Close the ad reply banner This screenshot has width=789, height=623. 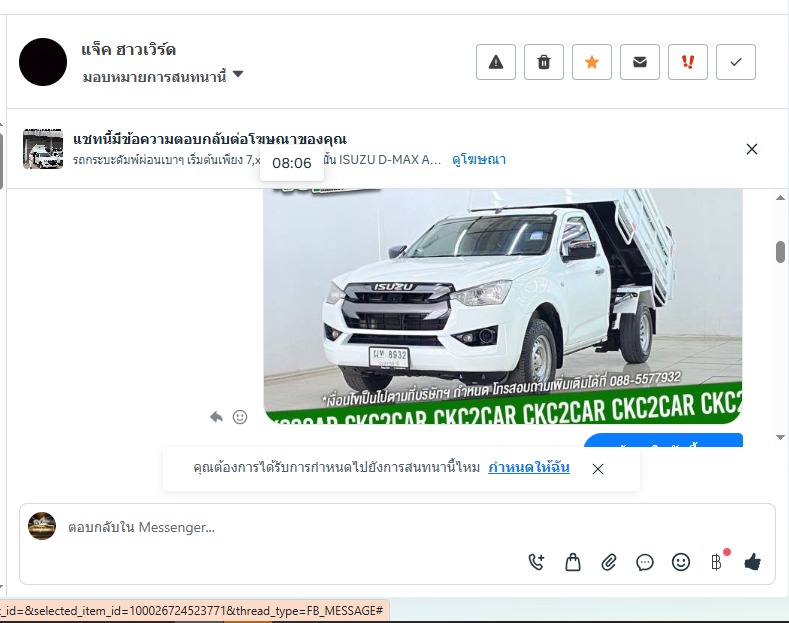tap(752, 149)
